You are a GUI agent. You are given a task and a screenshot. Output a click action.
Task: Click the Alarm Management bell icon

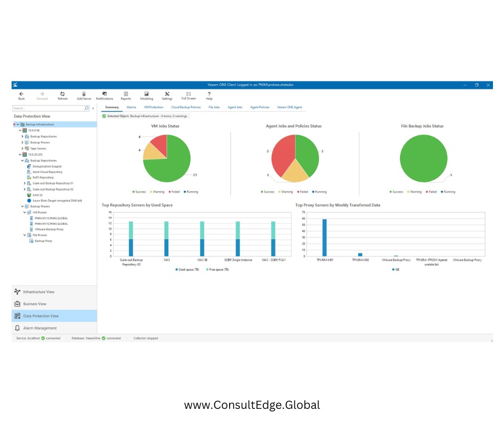pyautogui.click(x=17, y=328)
